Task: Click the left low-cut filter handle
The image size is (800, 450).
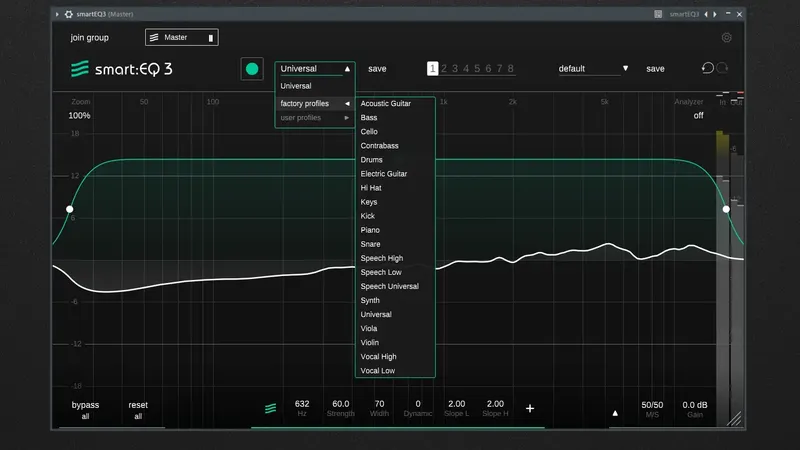Action: [x=69, y=209]
